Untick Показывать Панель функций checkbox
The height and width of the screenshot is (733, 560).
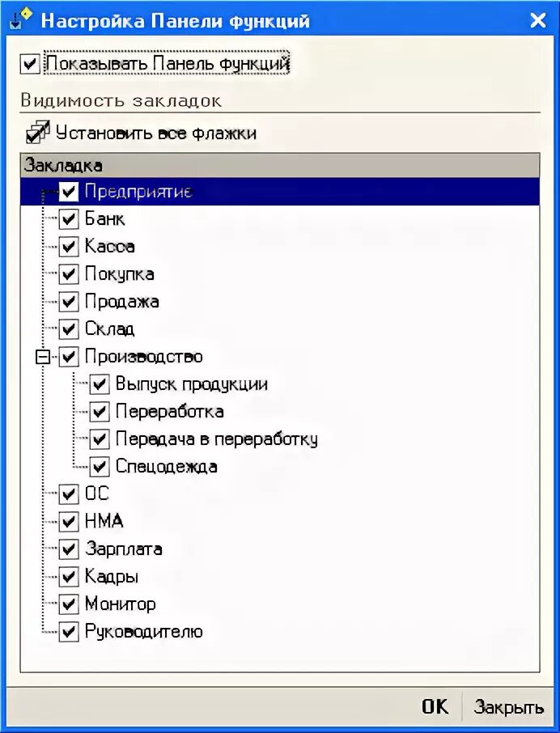pyautogui.click(x=29, y=63)
